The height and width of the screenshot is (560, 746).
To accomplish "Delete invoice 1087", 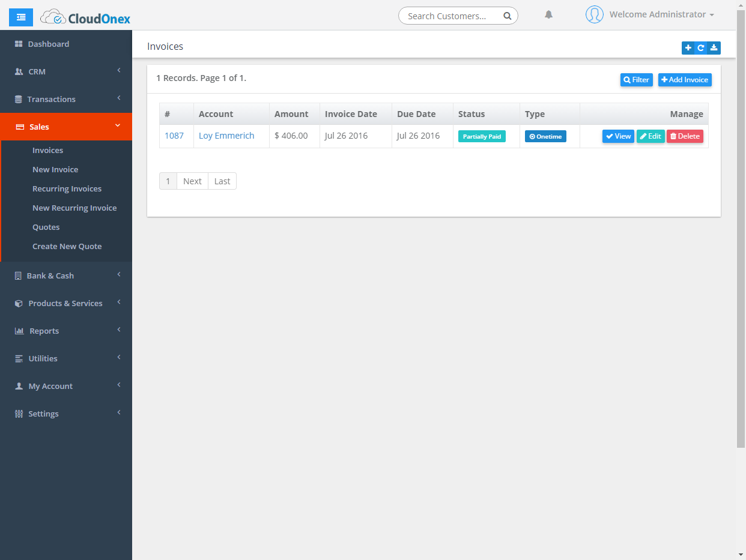I will pyautogui.click(x=685, y=136).
